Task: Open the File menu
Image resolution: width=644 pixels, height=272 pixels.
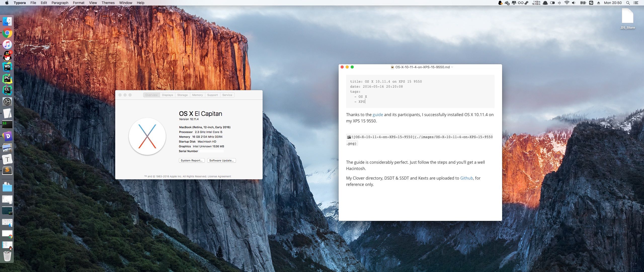Action: [x=33, y=3]
